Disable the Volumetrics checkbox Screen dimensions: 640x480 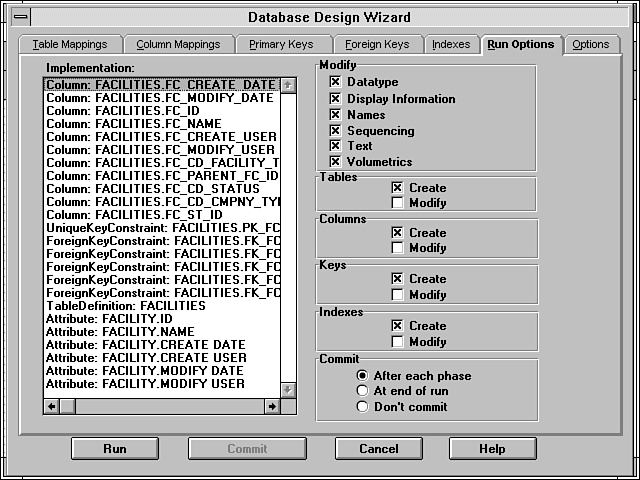[336, 161]
